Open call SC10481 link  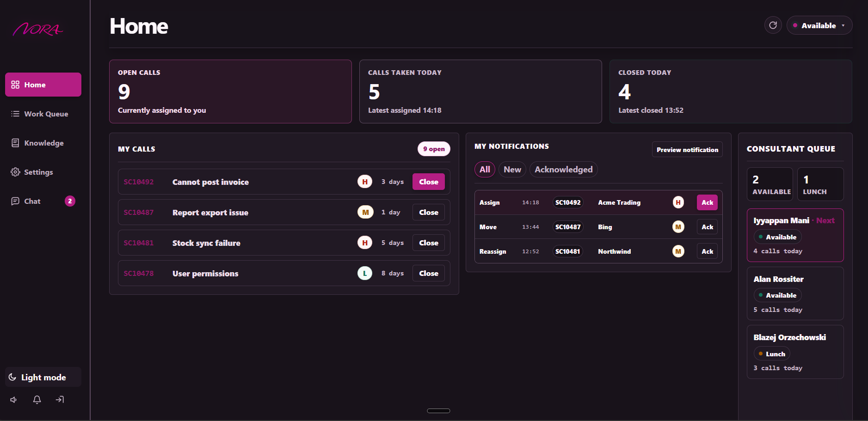click(139, 243)
